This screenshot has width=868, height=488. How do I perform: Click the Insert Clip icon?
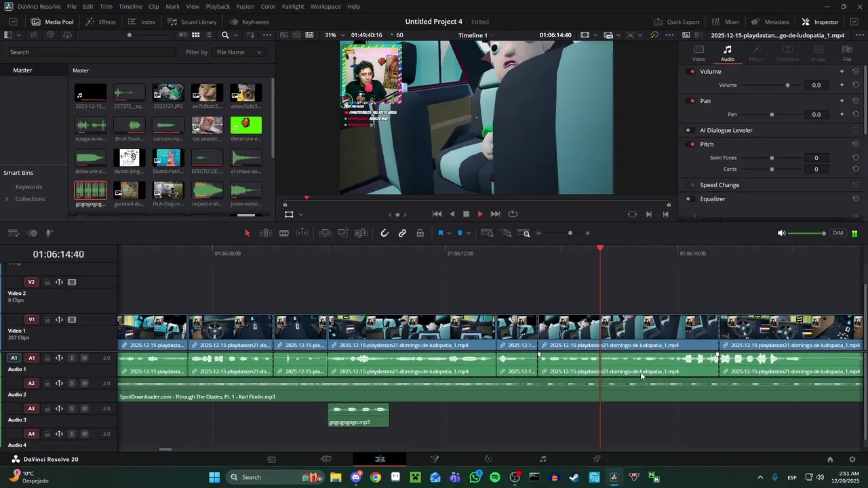tap(325, 233)
